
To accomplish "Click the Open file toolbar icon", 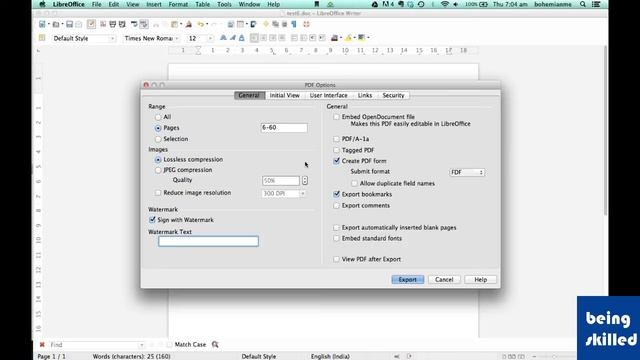I will coord(56,24).
